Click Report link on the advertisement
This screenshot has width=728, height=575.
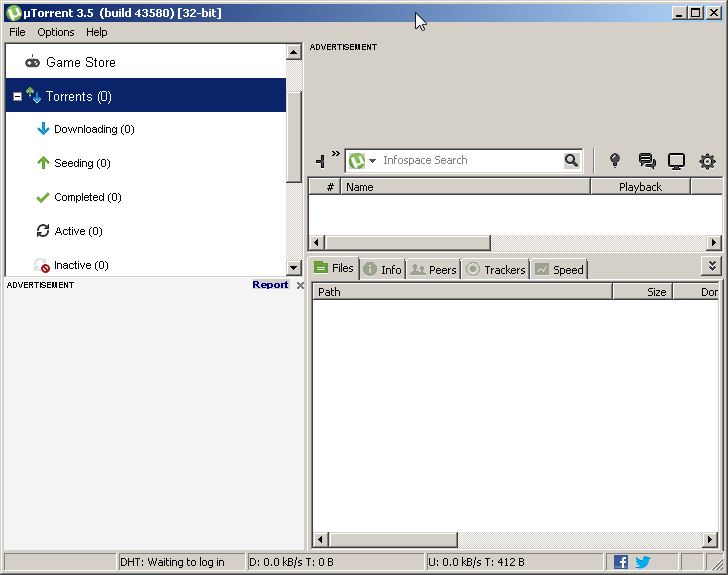[270, 284]
